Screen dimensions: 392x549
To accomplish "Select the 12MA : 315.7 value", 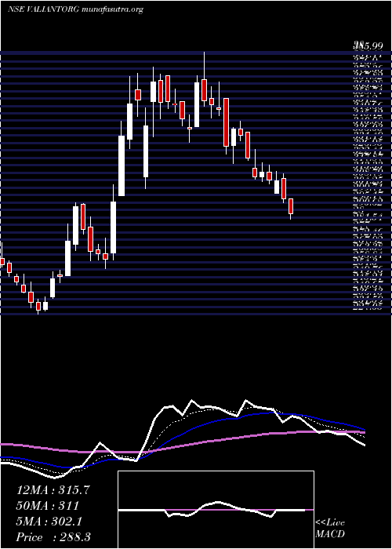I will pyautogui.click(x=53, y=490).
